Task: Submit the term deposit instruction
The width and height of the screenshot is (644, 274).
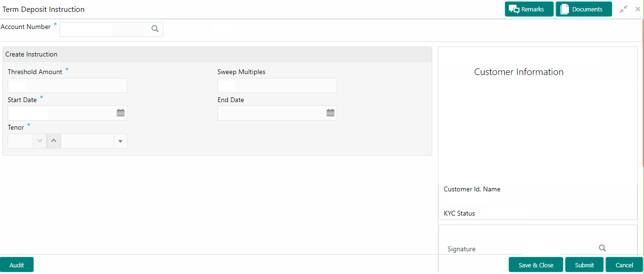Action: [x=584, y=265]
